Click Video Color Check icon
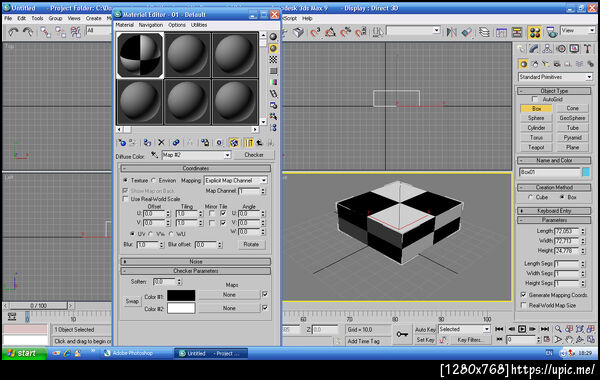Screen dimensions: 600x380 (x=273, y=82)
